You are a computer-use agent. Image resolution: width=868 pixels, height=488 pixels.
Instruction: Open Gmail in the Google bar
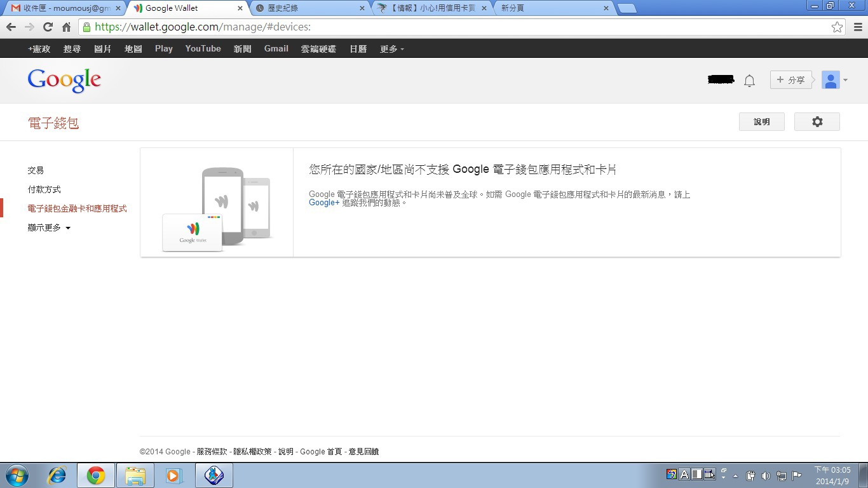pos(276,49)
